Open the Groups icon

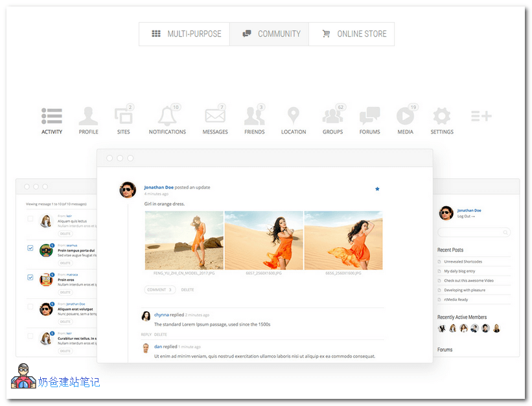pos(332,117)
